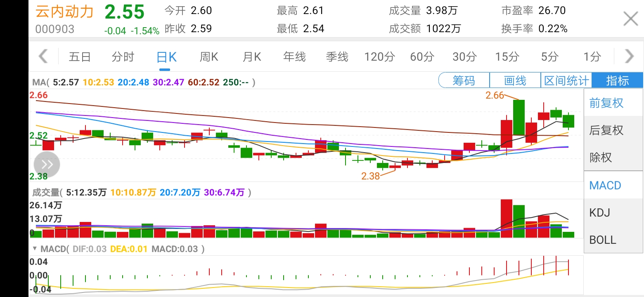Activate the 画线 drawing tool
Viewport: 644px width, 297px height.
click(x=515, y=80)
